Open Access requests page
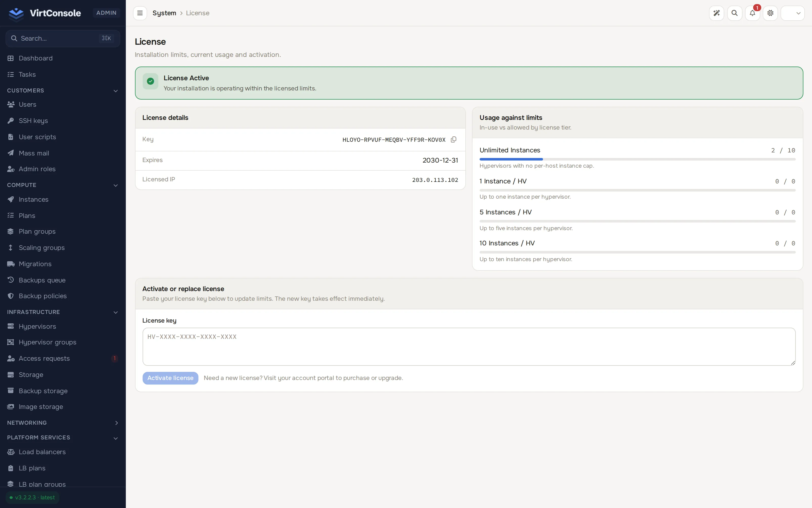812x508 pixels. click(63, 358)
